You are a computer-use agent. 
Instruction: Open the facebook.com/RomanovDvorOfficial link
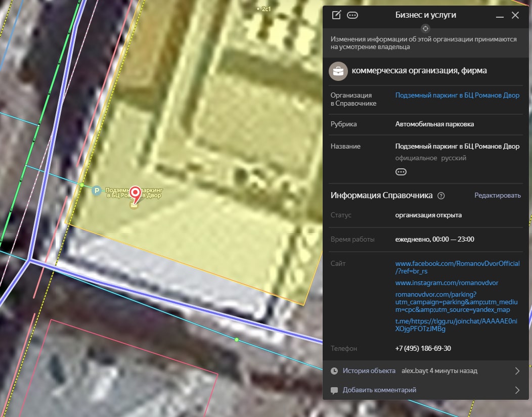(457, 267)
